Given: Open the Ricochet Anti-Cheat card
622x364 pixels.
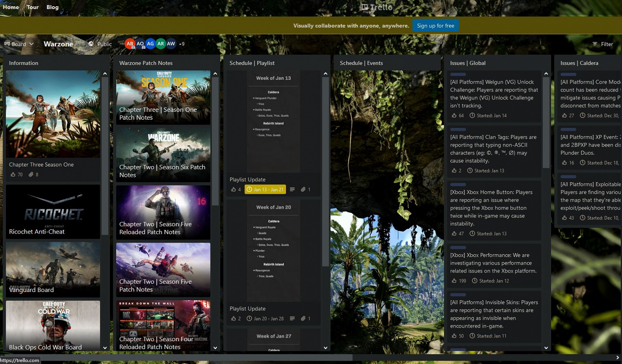Looking at the screenshot, I should click(x=53, y=212).
